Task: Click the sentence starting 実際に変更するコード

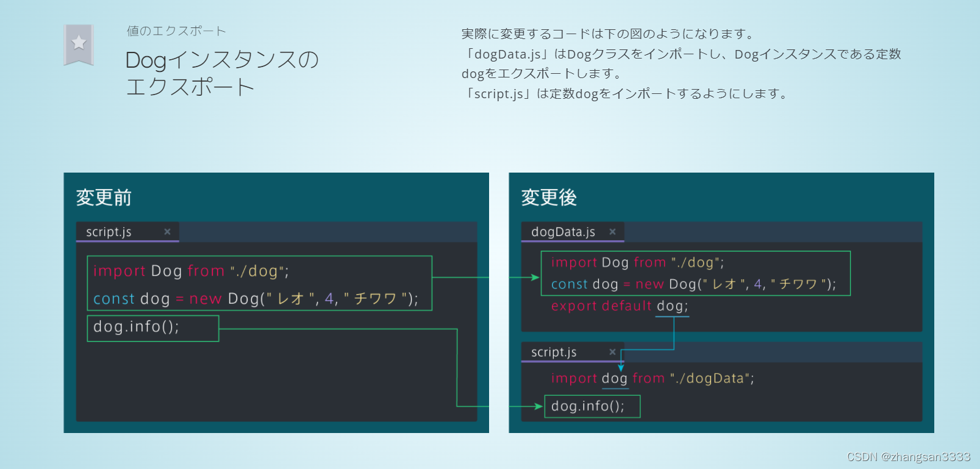Action: (609, 34)
